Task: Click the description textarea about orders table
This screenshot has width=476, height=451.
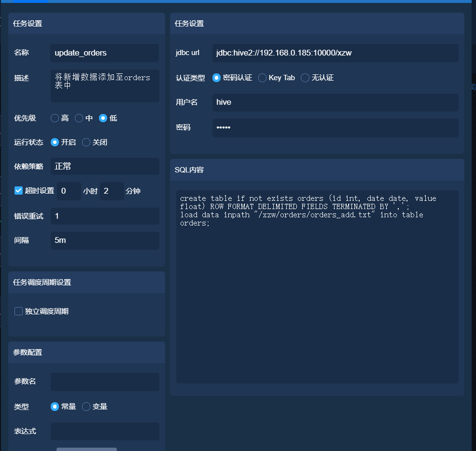Action: pyautogui.click(x=105, y=85)
